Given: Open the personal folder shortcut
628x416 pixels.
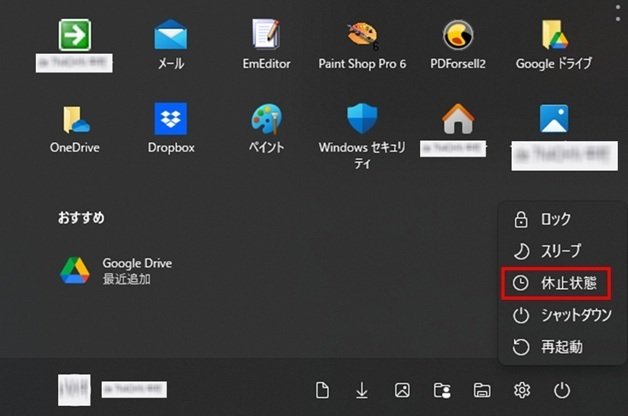Looking at the screenshot, I should (x=442, y=390).
